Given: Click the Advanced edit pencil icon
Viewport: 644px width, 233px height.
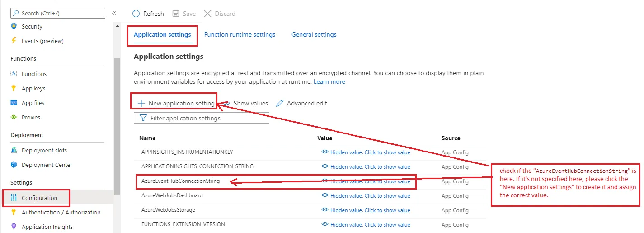Looking at the screenshot, I should 280,103.
